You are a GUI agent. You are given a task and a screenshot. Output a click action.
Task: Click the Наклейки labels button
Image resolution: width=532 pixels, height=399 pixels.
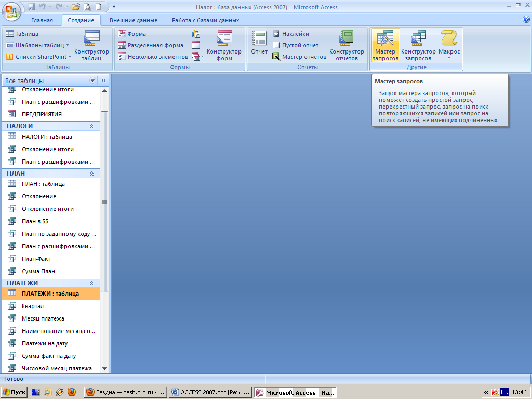pyautogui.click(x=291, y=34)
